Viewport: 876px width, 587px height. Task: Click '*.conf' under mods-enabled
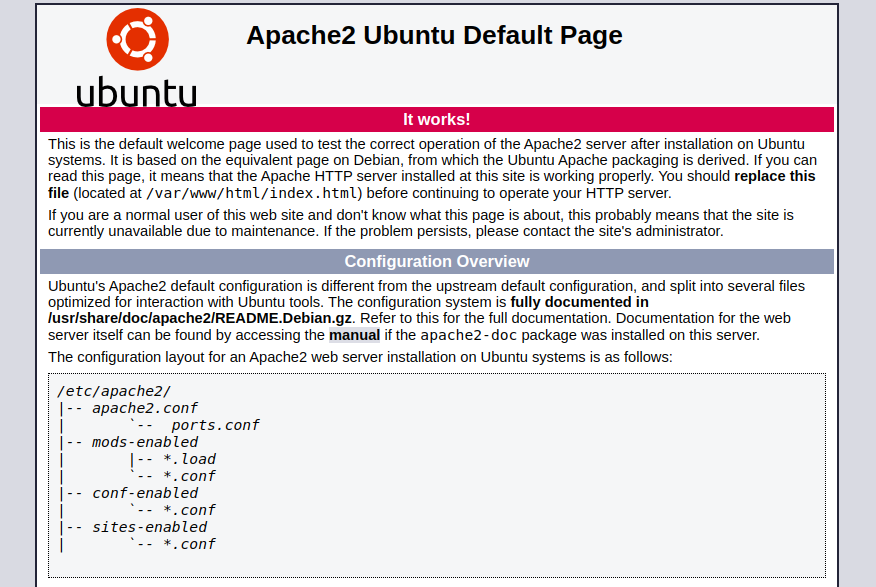pos(189,476)
